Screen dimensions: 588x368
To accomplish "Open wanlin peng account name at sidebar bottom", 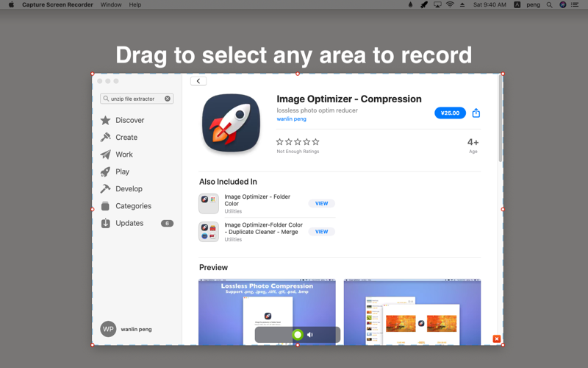I will point(136,329).
